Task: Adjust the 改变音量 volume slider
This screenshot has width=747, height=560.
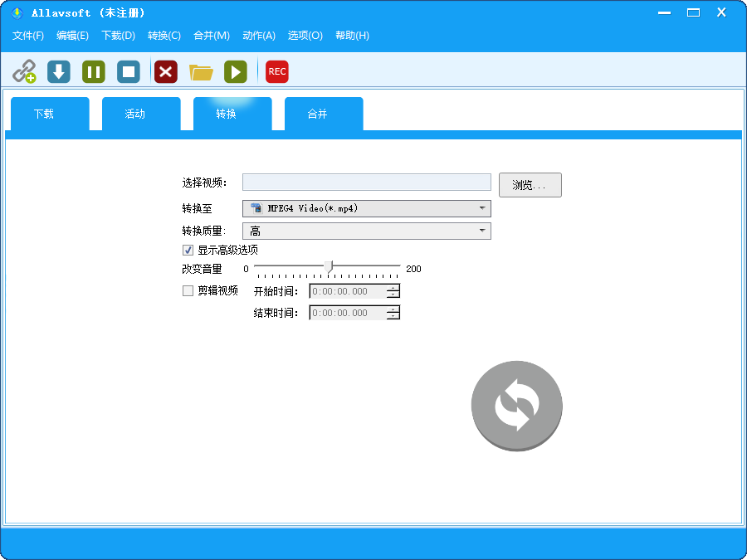Action: coord(328,267)
